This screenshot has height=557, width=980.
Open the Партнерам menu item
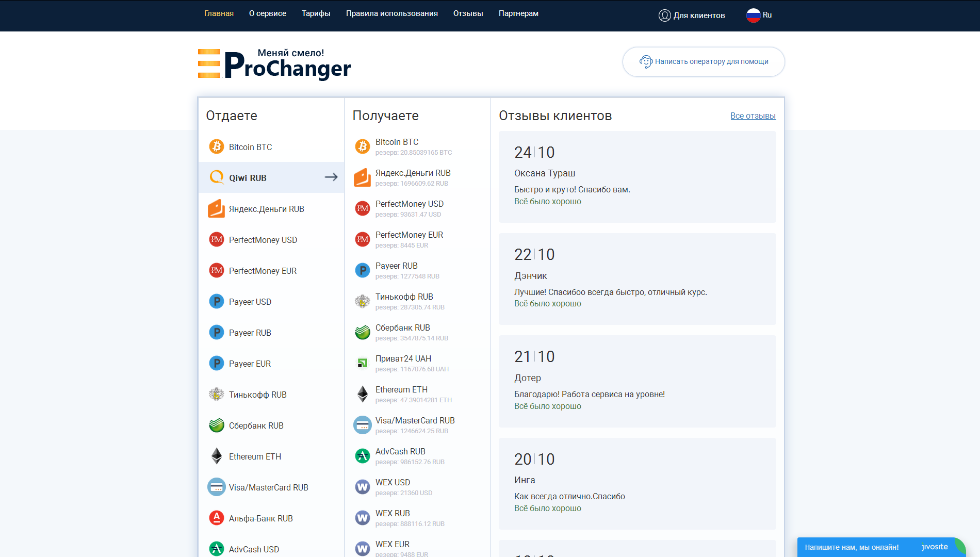tap(518, 13)
